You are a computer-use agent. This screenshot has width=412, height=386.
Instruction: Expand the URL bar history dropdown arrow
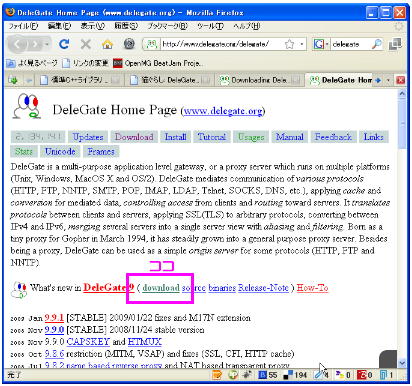(302, 44)
